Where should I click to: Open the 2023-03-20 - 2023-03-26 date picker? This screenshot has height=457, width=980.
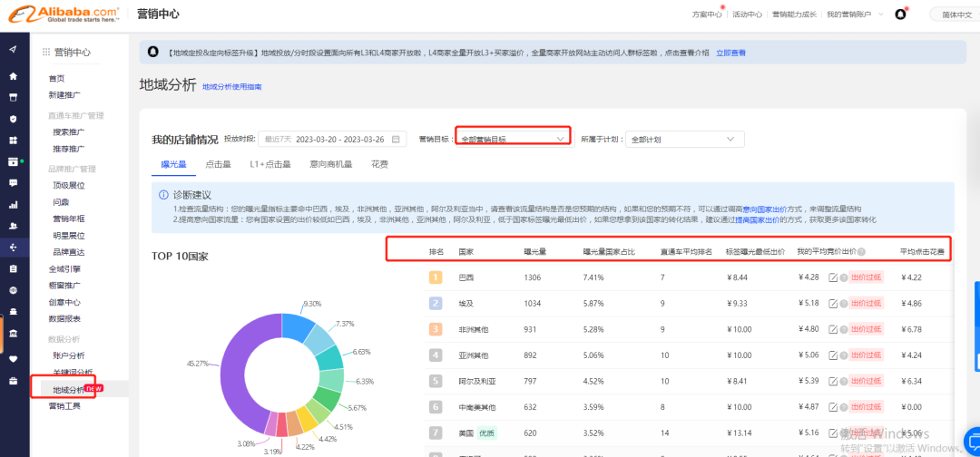(x=332, y=139)
